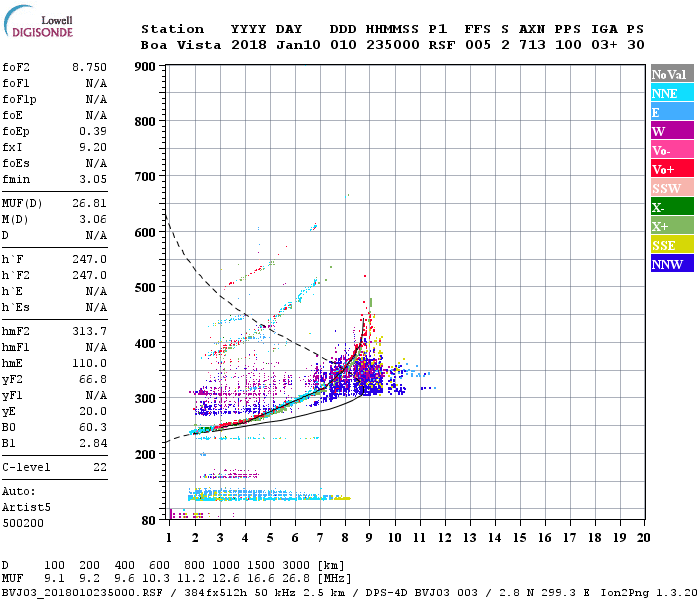Click the Lowell Digisonde logo

[38, 22]
